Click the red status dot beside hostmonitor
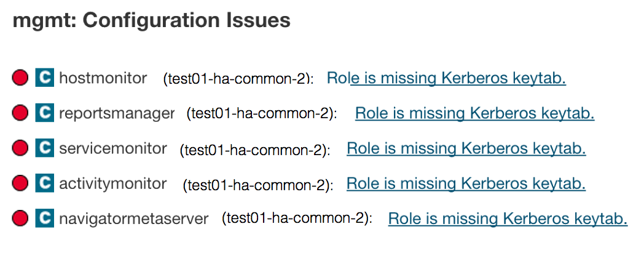Screen dimensions: 644x253 [x=20, y=78]
